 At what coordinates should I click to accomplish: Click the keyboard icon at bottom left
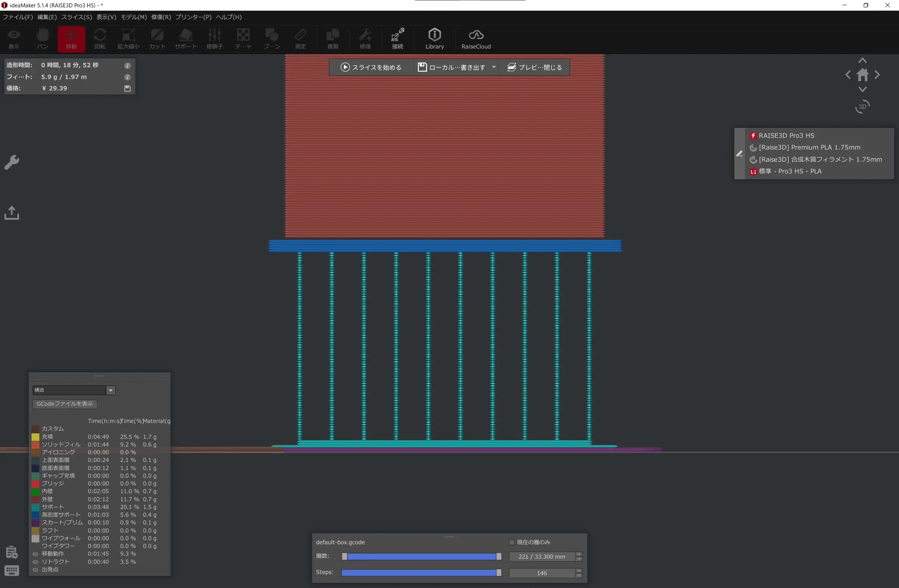pyautogui.click(x=12, y=570)
